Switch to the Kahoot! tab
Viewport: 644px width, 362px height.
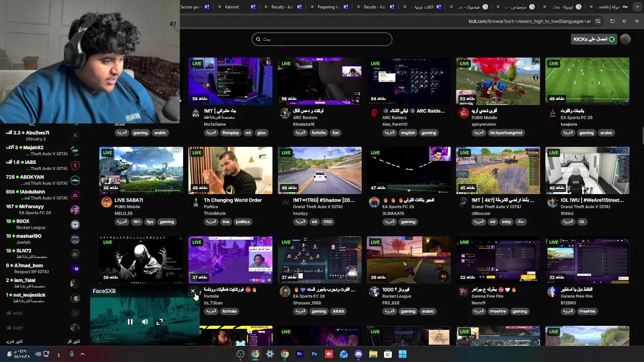click(x=236, y=7)
